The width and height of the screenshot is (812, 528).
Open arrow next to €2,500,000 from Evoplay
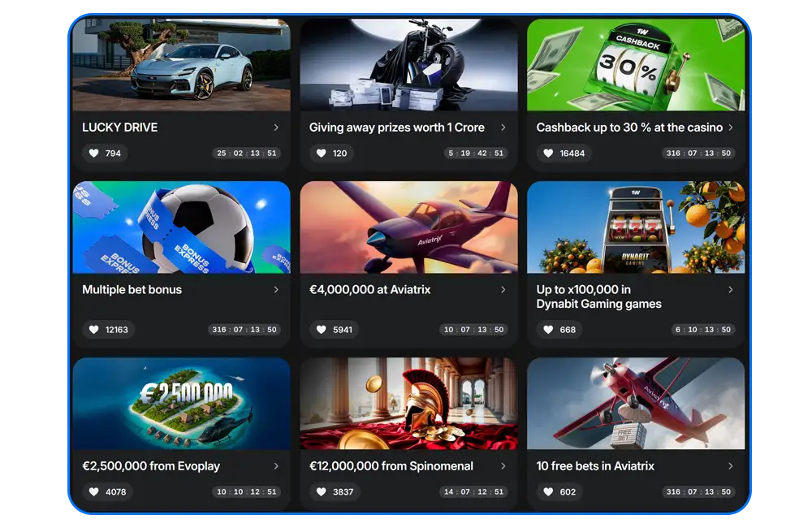(276, 466)
